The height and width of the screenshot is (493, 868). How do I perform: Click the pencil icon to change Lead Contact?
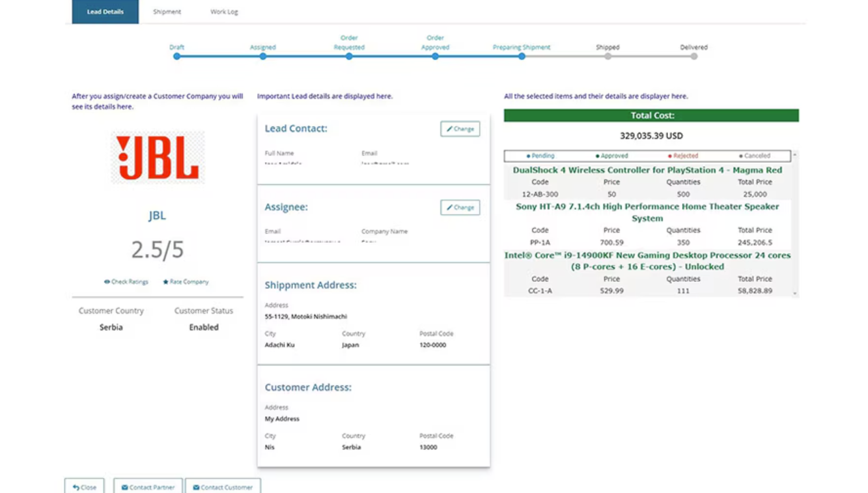pos(451,129)
